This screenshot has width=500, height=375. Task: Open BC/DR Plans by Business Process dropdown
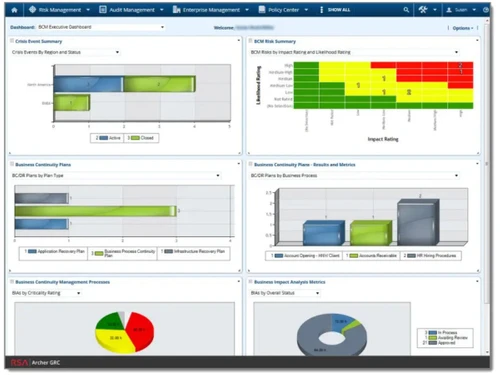coord(355,175)
